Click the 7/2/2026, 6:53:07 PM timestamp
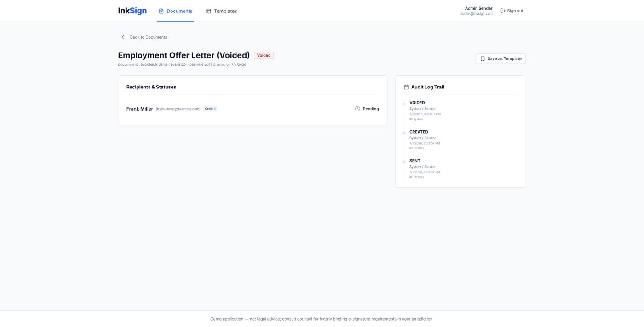Screen dimensions: 644x327 click(425, 114)
